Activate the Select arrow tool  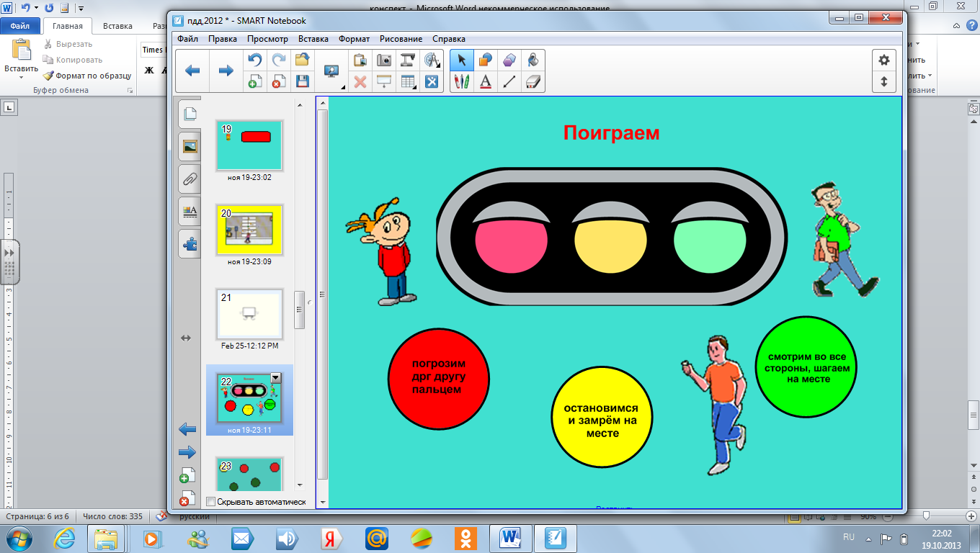pyautogui.click(x=462, y=60)
